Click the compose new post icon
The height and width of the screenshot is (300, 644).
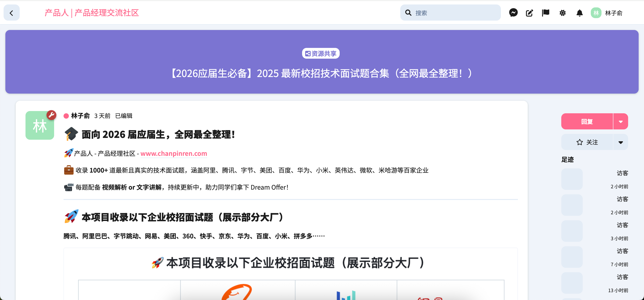pyautogui.click(x=529, y=13)
